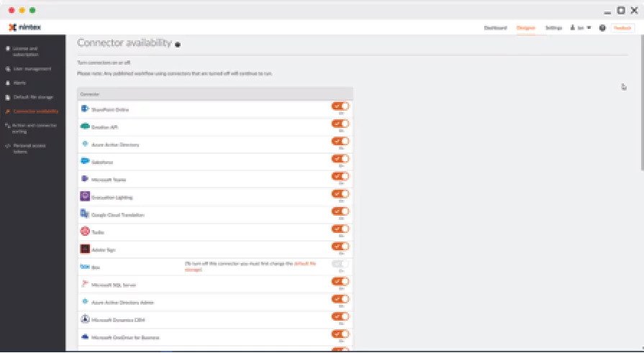This screenshot has width=644, height=353.
Task: Click the Microsoft Dynamics CRM icon
Action: pyautogui.click(x=85, y=319)
